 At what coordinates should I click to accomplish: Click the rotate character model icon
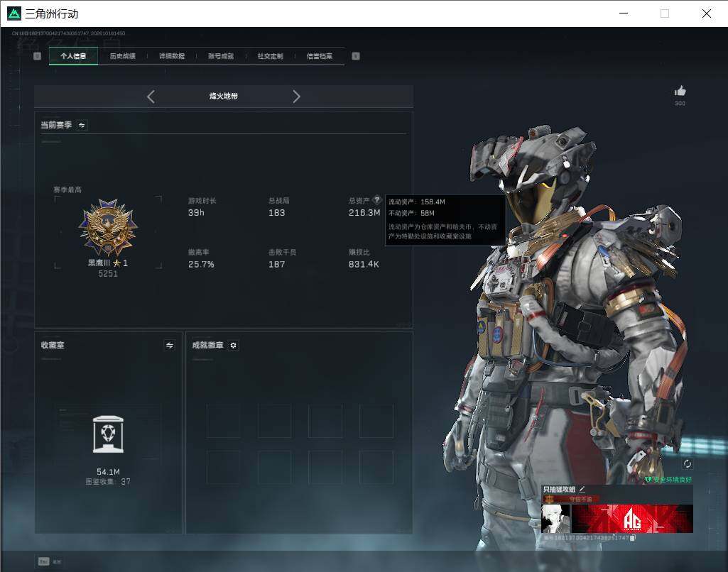tap(688, 463)
